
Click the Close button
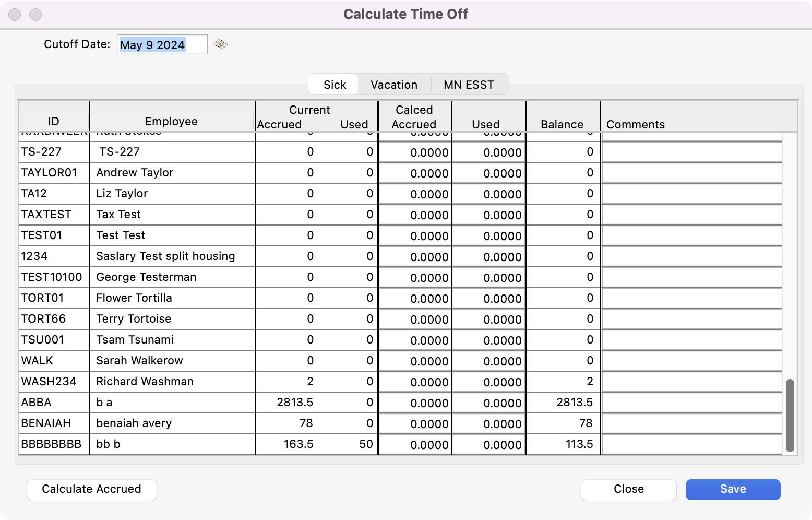(x=628, y=489)
